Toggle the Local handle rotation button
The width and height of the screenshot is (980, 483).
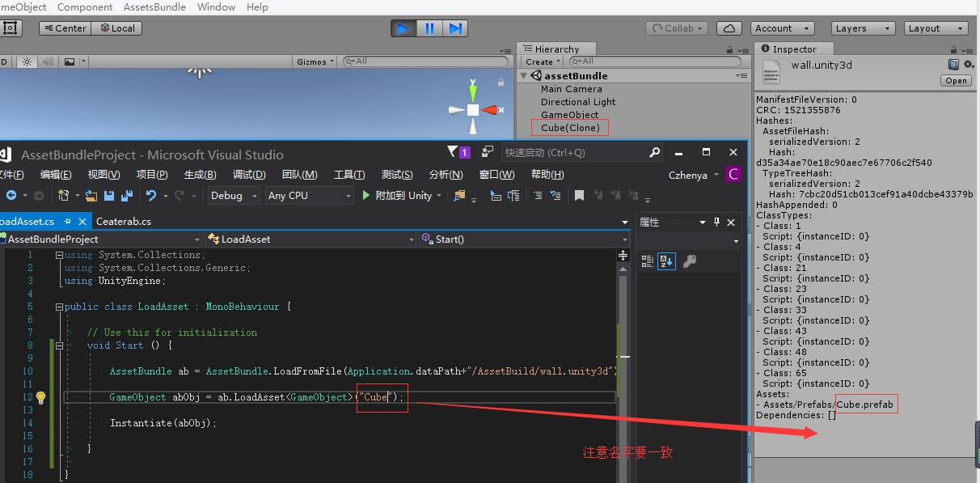116,28
